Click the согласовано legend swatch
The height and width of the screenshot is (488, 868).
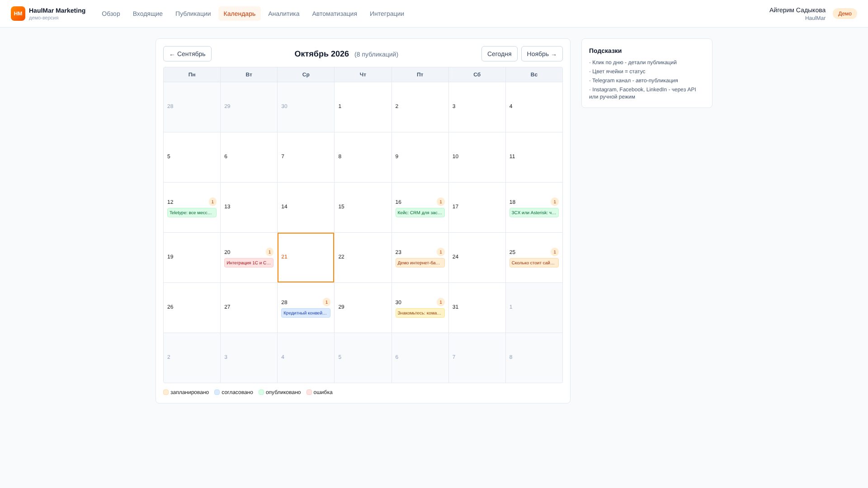click(x=217, y=392)
